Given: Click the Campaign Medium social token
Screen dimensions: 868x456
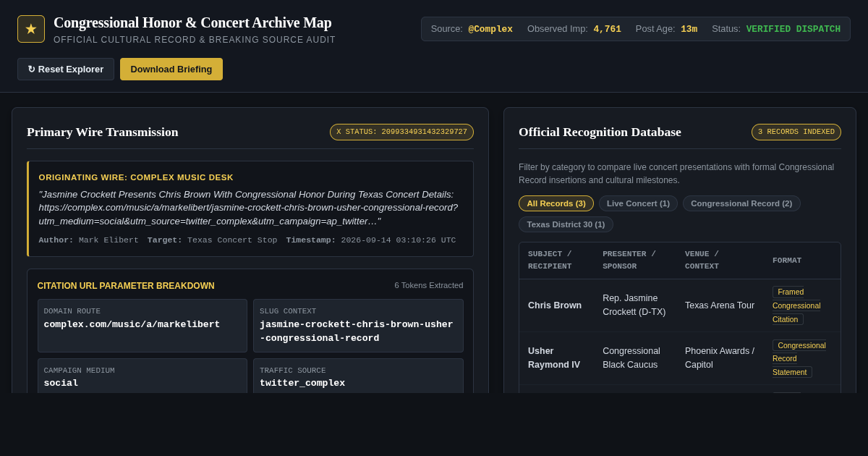Looking at the screenshot, I should click(142, 376).
